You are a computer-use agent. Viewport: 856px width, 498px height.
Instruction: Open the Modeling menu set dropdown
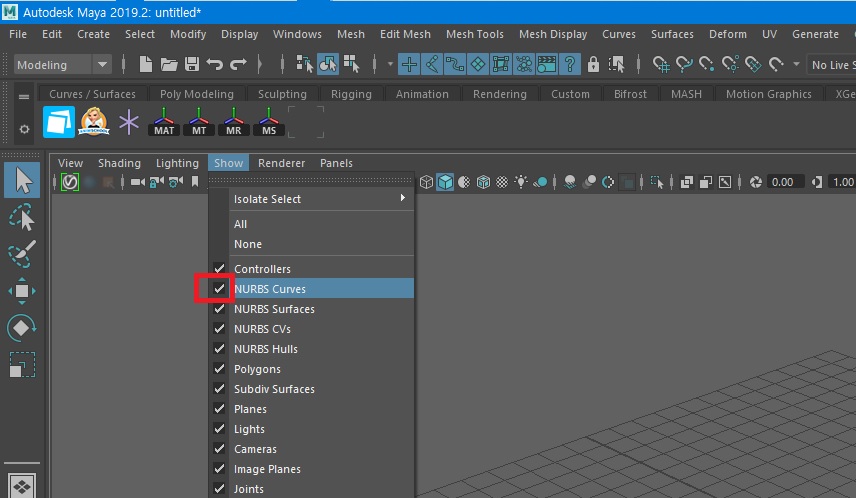pyautogui.click(x=62, y=65)
